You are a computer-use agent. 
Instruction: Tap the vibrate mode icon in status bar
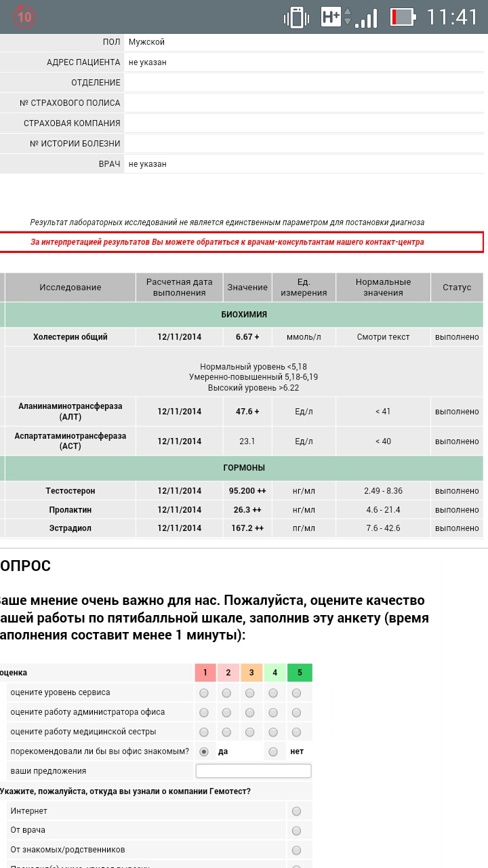[296, 17]
